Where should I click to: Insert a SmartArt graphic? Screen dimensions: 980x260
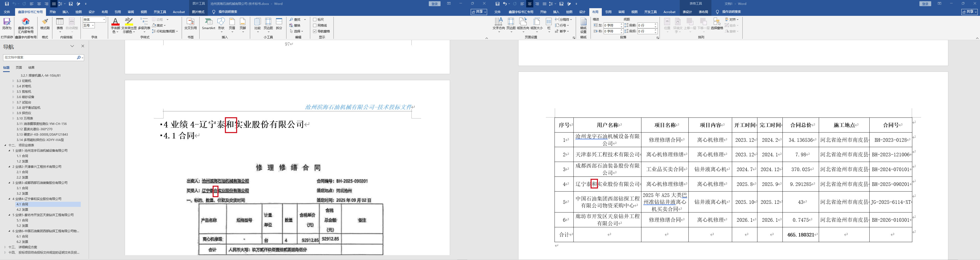point(209,23)
